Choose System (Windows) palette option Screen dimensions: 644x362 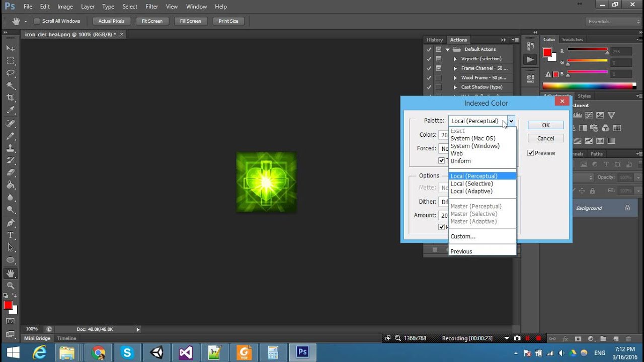tap(475, 146)
